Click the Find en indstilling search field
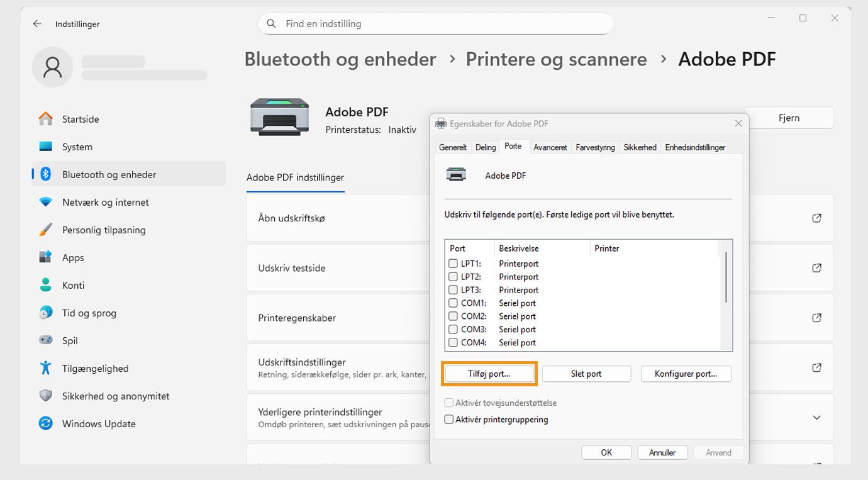Image resolution: width=868 pixels, height=480 pixels. click(436, 23)
